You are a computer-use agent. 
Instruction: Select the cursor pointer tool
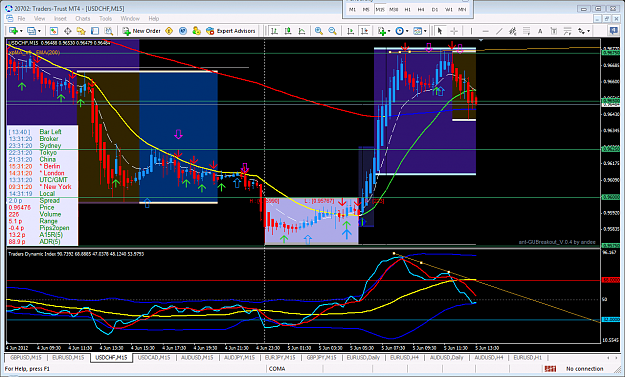(440, 31)
